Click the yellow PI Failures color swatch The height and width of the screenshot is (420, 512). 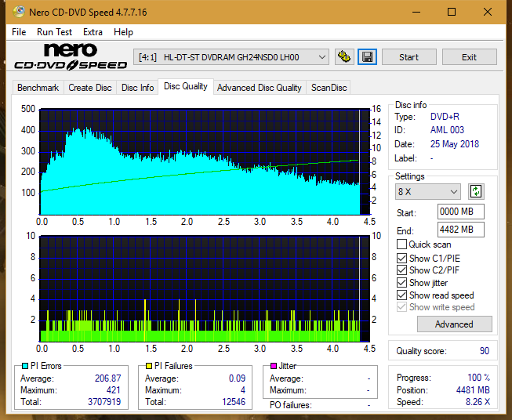click(x=149, y=366)
